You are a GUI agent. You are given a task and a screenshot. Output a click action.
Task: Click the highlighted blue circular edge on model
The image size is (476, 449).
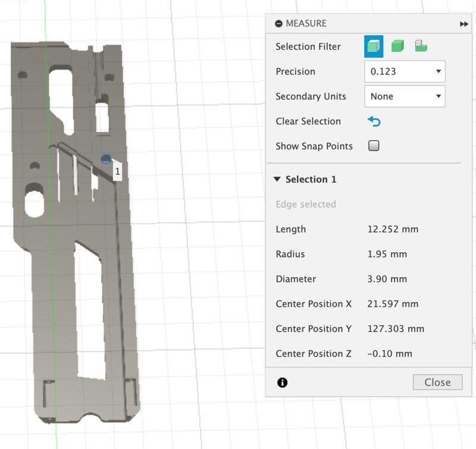106,159
